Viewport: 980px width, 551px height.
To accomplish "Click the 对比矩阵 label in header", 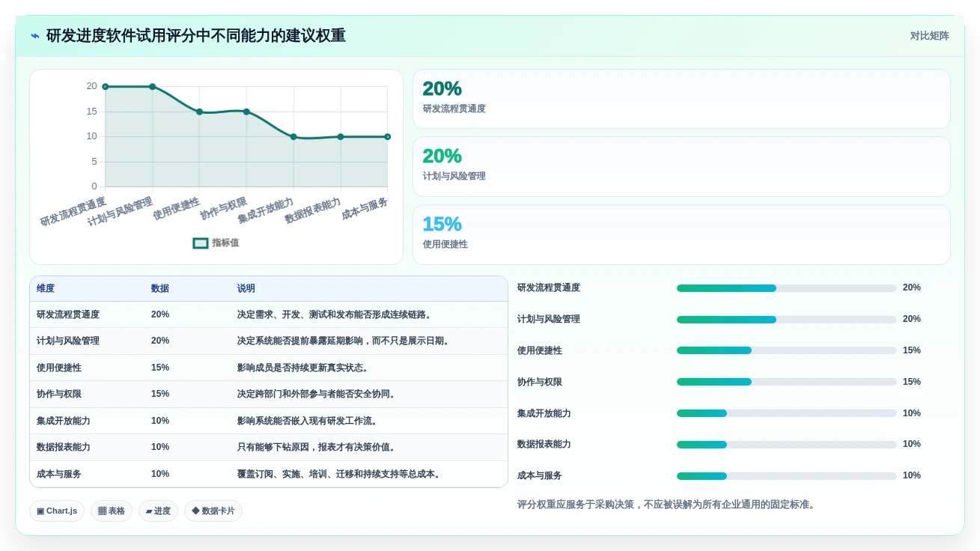I will [929, 36].
